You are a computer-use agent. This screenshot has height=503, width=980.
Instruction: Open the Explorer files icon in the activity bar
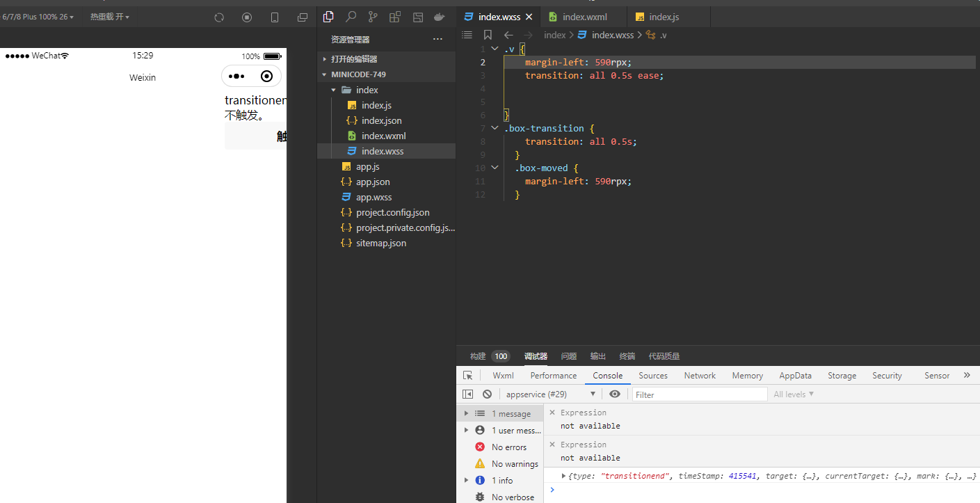[x=329, y=17]
